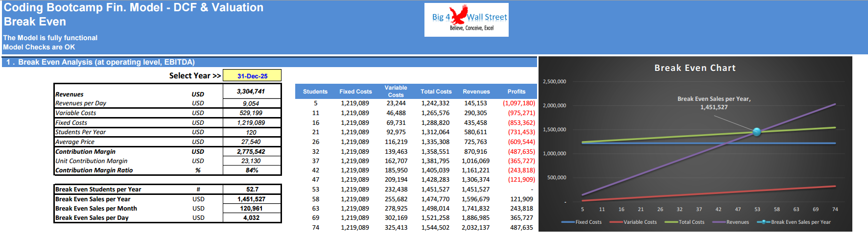Click the Break Even Chart title
Screen dimensions: 868x238
pyautogui.click(x=695, y=68)
